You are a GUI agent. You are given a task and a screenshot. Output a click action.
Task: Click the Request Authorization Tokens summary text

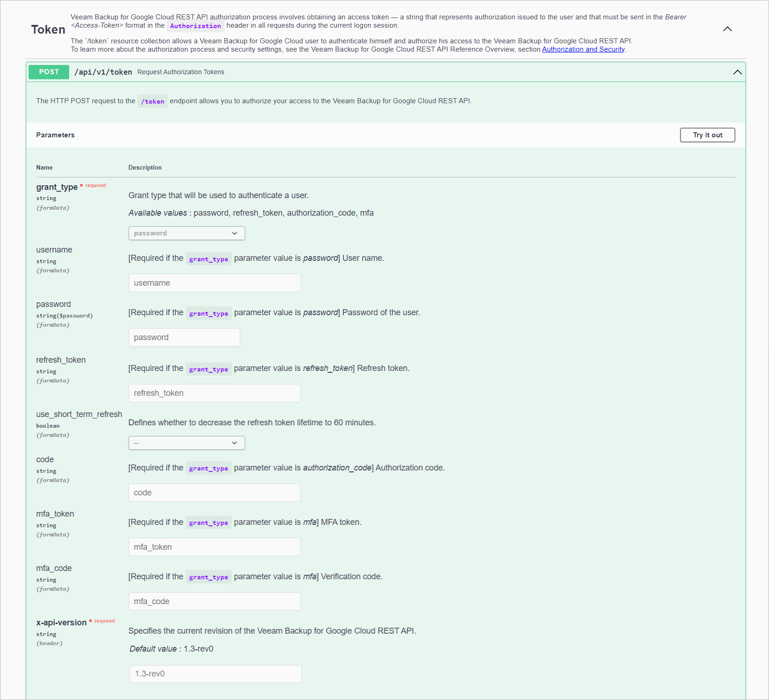[181, 72]
